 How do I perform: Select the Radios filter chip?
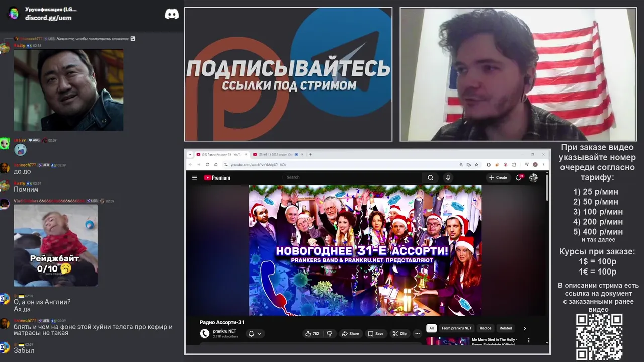pos(486,328)
